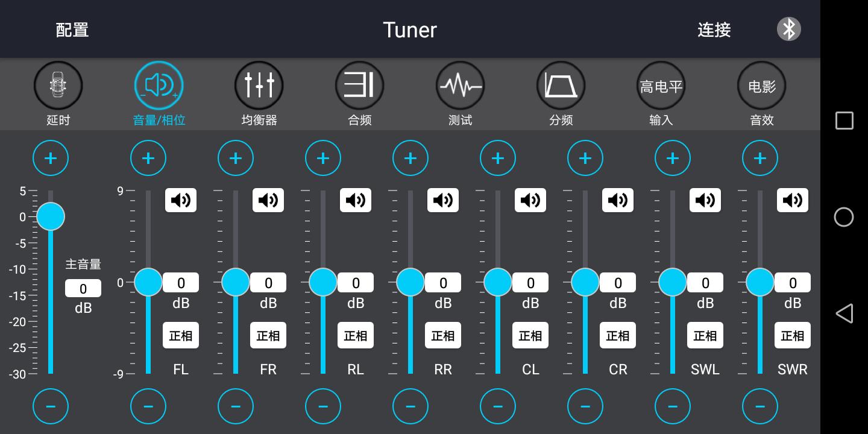Viewport: 868px width, 434px height.
Task: Open the 分频 crossover settings
Action: [560, 93]
